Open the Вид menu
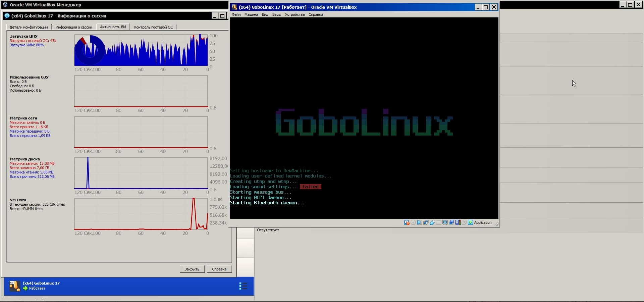This screenshot has width=644, height=302. [x=265, y=14]
